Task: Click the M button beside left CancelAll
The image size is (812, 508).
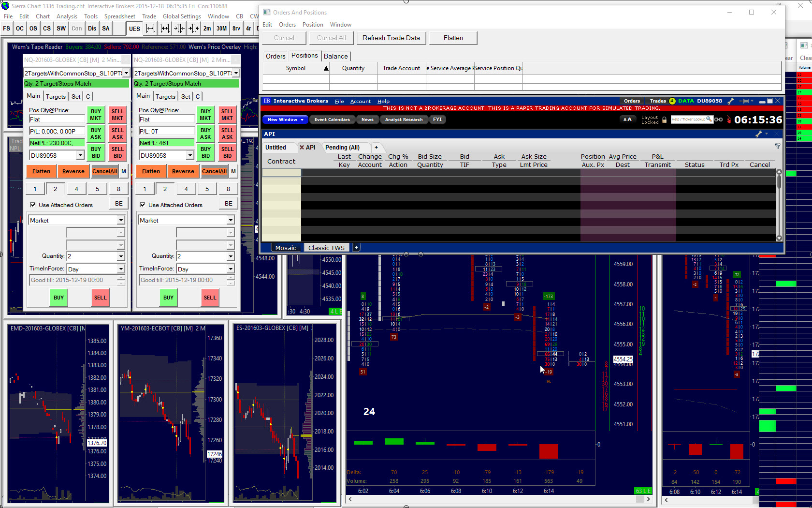Action: [124, 171]
